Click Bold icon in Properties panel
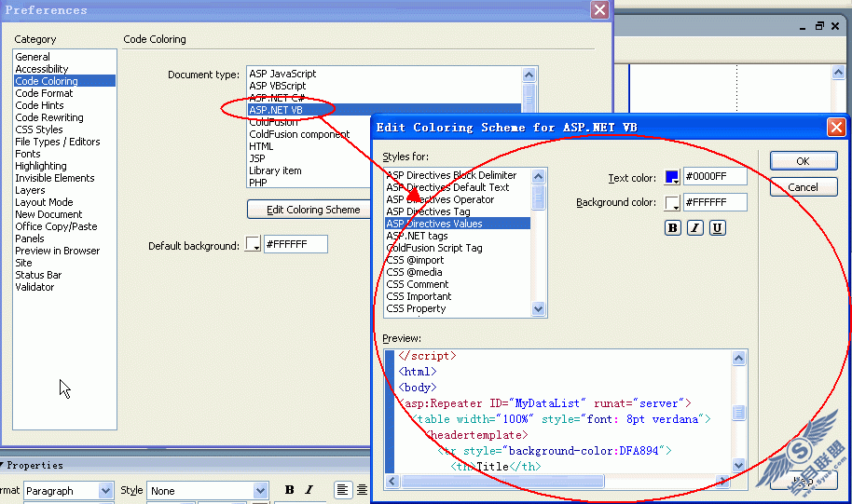Screen dimensions: 852x504 click(x=290, y=490)
